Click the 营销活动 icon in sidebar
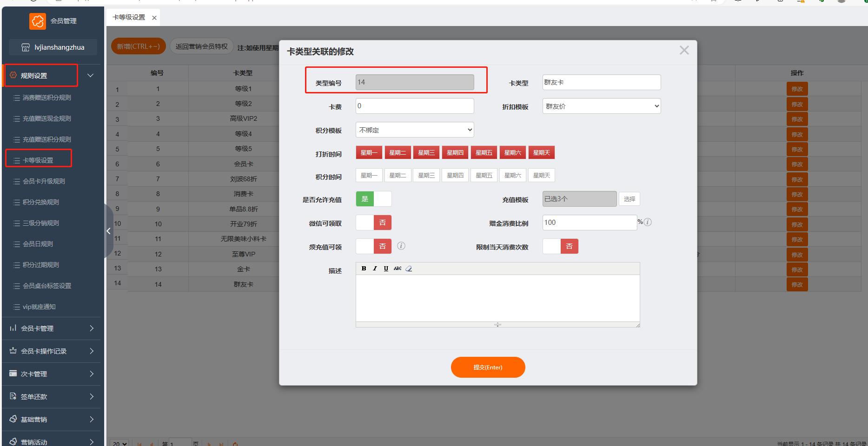This screenshot has height=446, width=868. (13, 441)
